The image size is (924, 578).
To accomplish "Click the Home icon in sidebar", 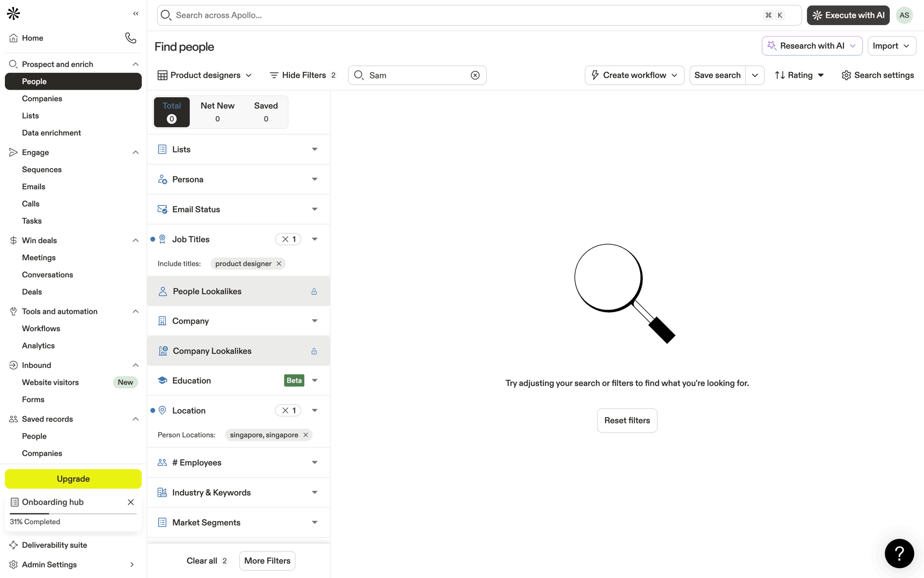I will click(x=13, y=38).
